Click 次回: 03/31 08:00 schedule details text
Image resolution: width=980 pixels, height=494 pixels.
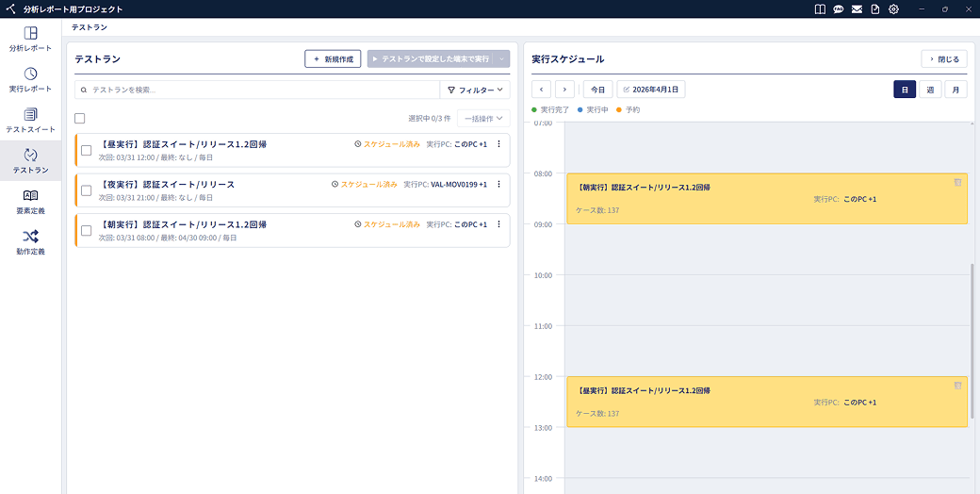tap(168, 238)
